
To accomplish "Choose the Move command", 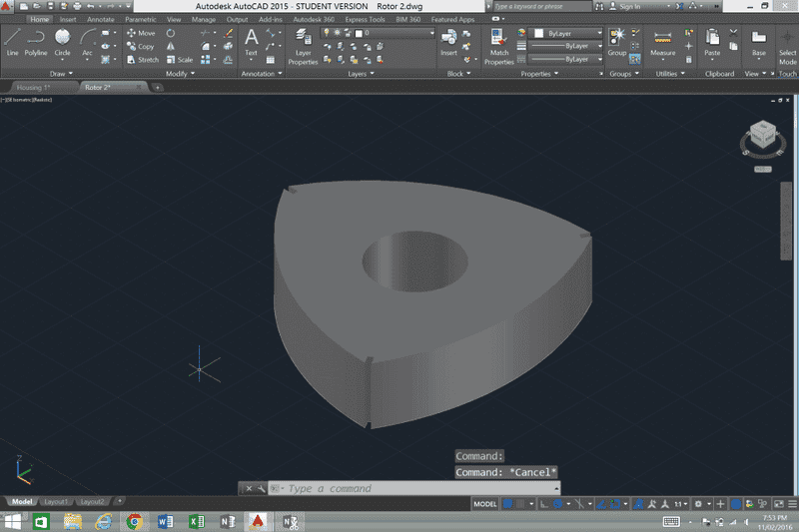I will coord(140,33).
